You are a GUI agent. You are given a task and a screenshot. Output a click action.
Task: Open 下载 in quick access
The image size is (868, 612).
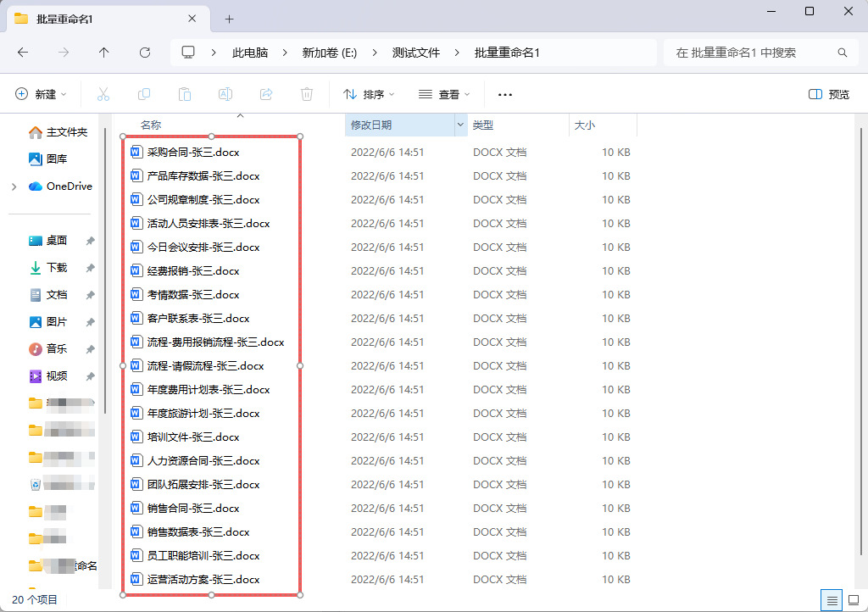tap(47, 268)
